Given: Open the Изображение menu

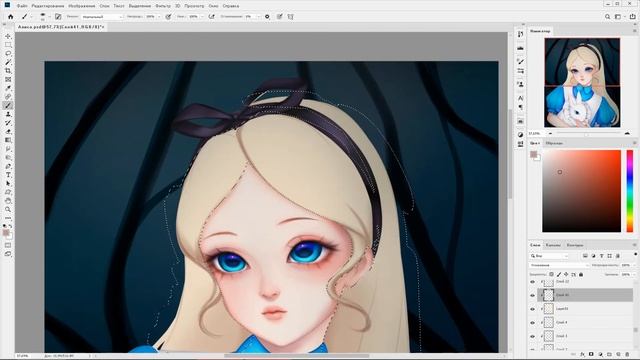Looking at the screenshot, I should 82,6.
